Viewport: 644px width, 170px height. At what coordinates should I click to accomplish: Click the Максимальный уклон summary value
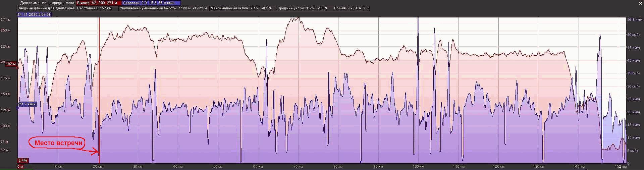[x=241, y=8]
